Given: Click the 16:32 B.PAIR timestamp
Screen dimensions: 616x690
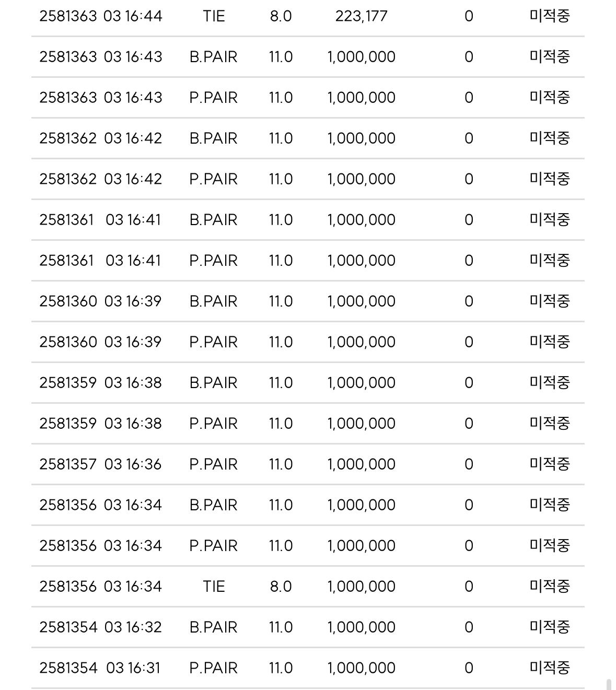Looking at the screenshot, I should (x=133, y=627).
